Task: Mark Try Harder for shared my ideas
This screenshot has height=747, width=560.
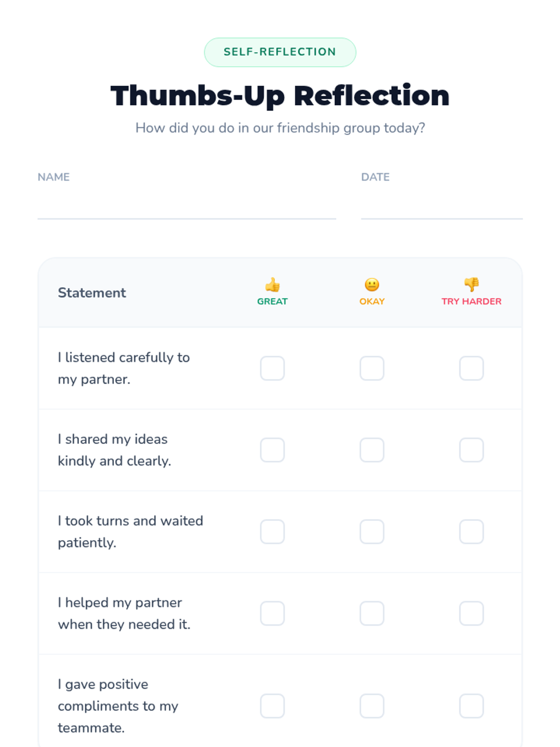Action: click(471, 450)
